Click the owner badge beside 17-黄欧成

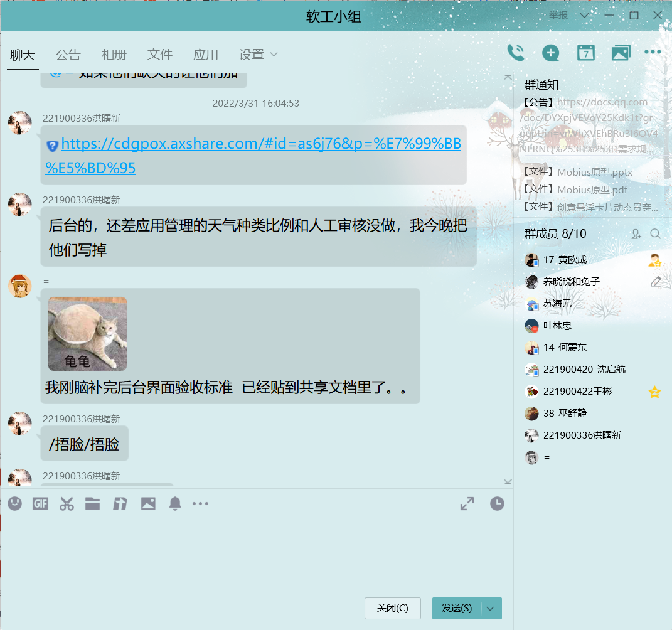click(x=655, y=260)
